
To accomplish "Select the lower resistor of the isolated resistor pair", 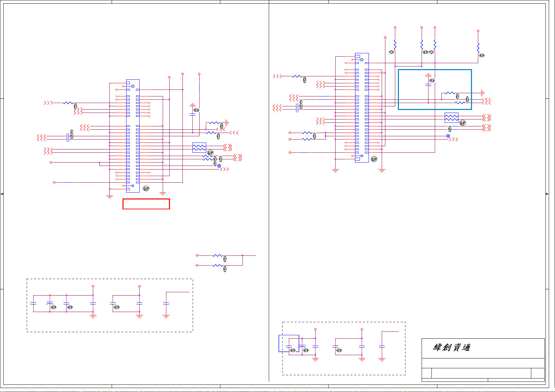I will (217, 265).
